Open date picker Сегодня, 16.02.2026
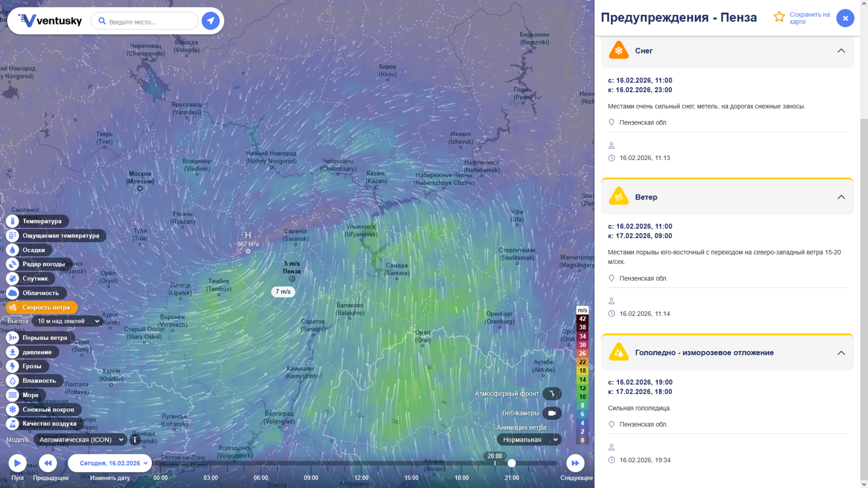Image resolution: width=868 pixels, height=488 pixels. pos(110,463)
